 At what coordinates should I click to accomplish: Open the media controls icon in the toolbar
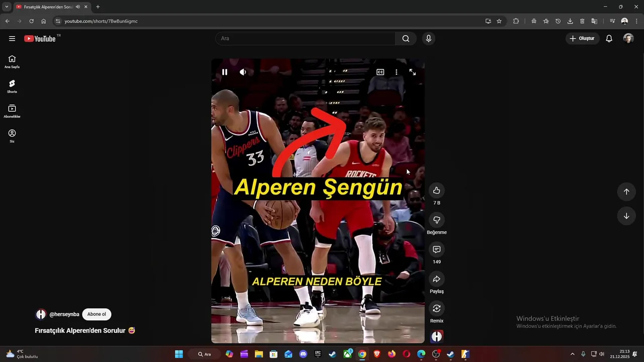[612, 21]
